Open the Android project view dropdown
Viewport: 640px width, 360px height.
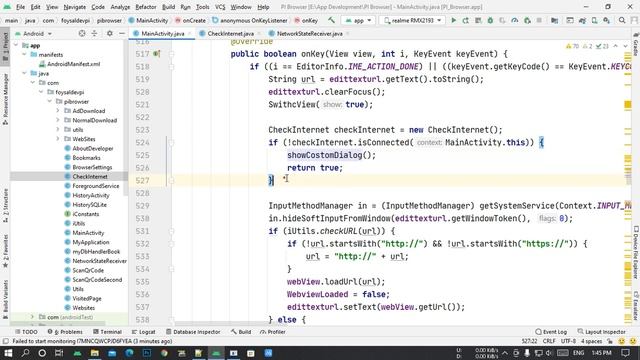coord(33,33)
